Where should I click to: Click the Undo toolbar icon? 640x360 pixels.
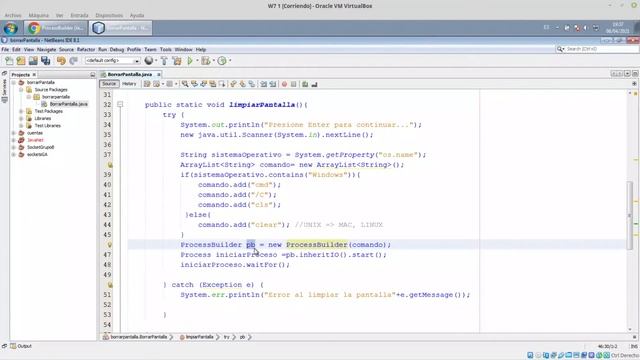[x=61, y=61]
